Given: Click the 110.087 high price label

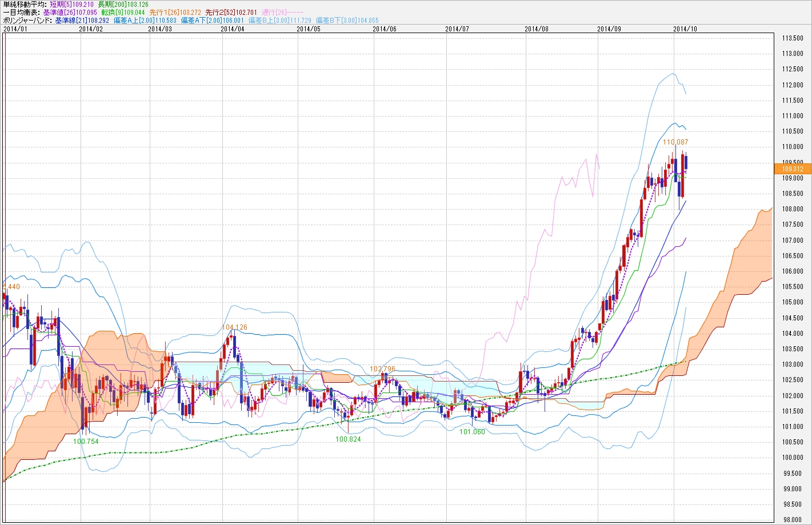Looking at the screenshot, I should pyautogui.click(x=675, y=142).
